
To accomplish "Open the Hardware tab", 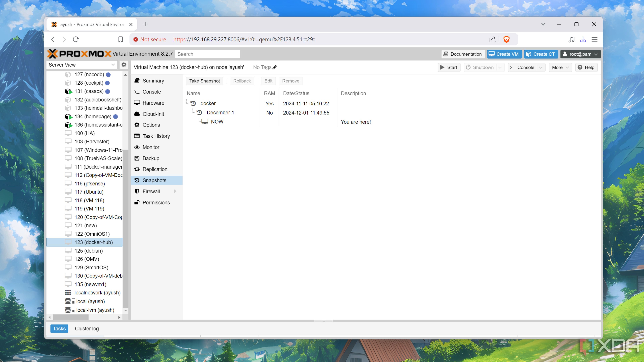I will (156, 103).
